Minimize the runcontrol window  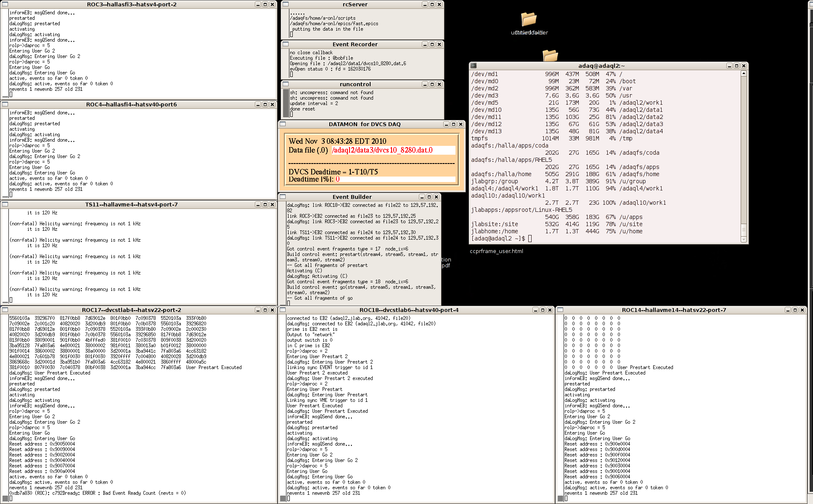[x=425, y=84]
